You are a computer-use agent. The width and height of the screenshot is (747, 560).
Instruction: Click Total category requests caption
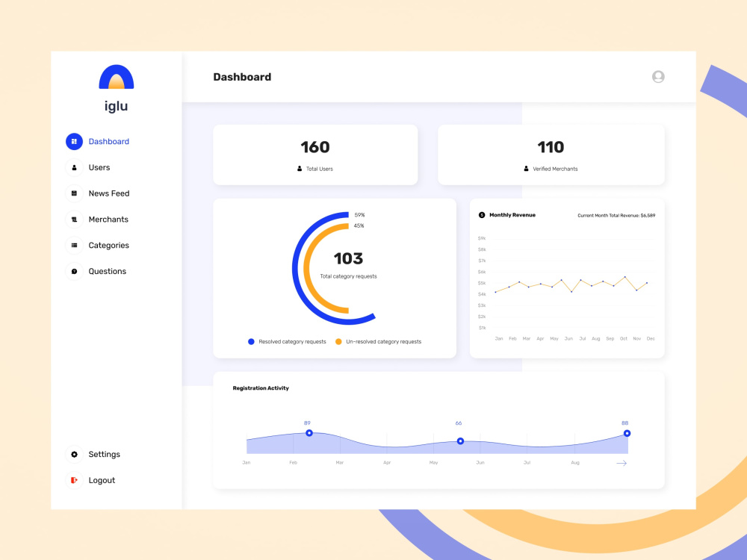(x=348, y=276)
